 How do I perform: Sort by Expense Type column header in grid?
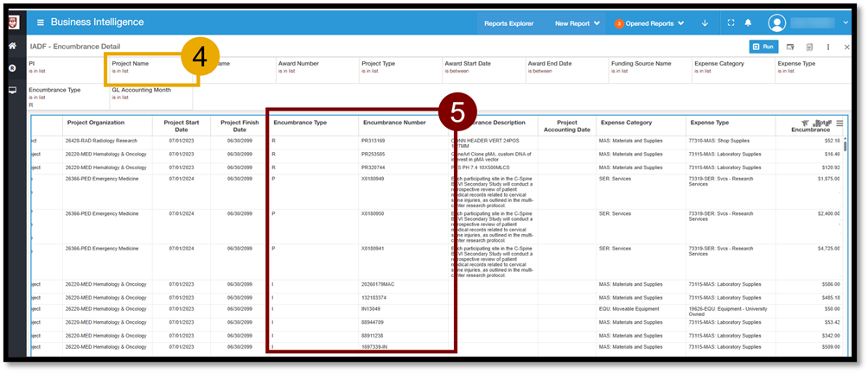710,123
